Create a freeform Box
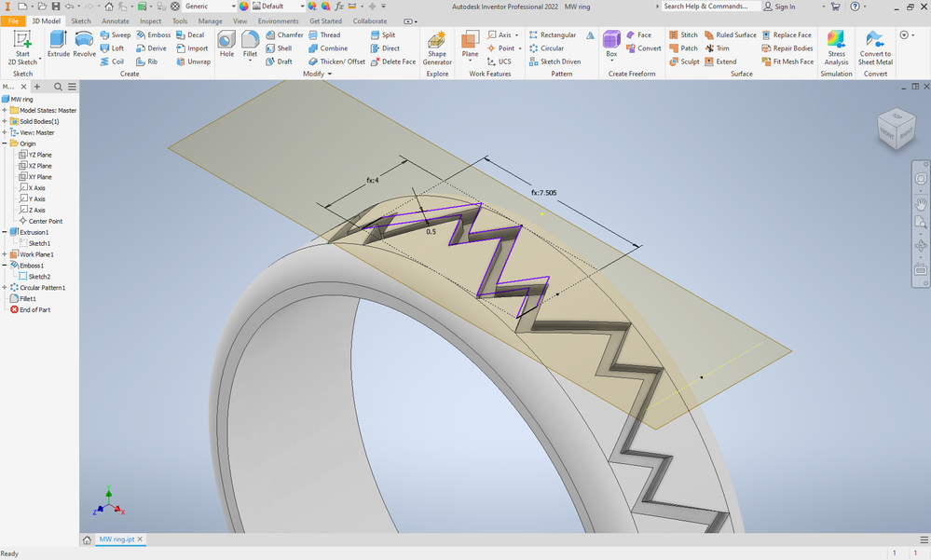The width and height of the screenshot is (931, 560). (x=611, y=44)
